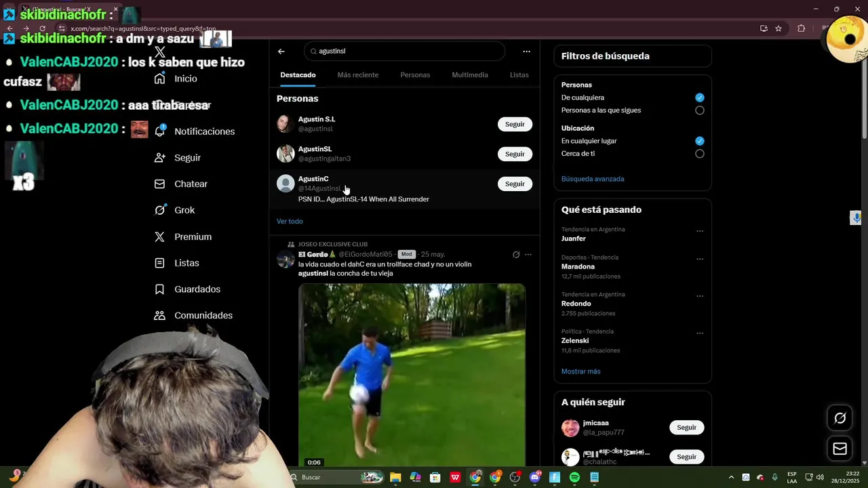Open browser extensions puzzle icon

click(802, 28)
